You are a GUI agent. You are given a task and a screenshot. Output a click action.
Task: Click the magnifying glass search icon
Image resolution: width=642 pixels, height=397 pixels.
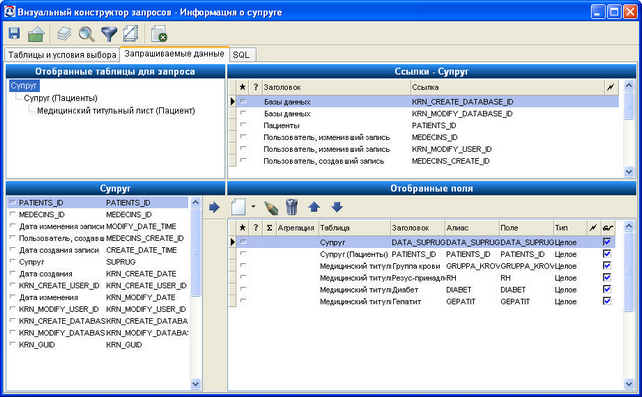click(86, 34)
